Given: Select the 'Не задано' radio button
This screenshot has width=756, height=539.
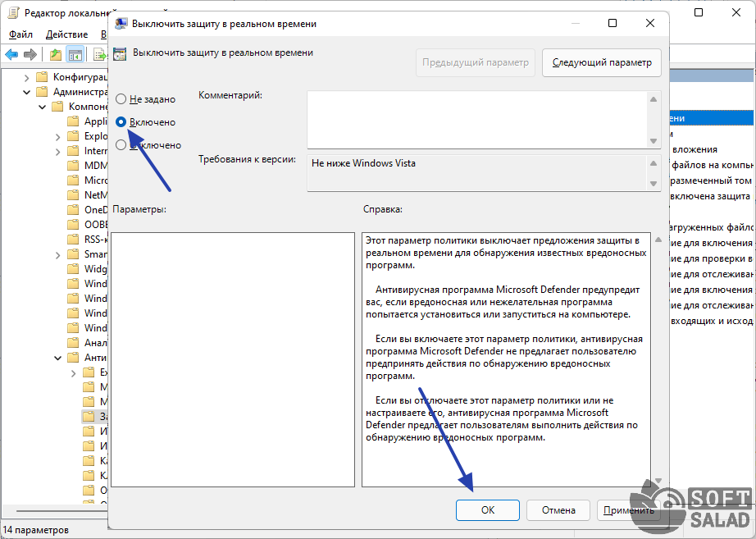Looking at the screenshot, I should coord(121,99).
